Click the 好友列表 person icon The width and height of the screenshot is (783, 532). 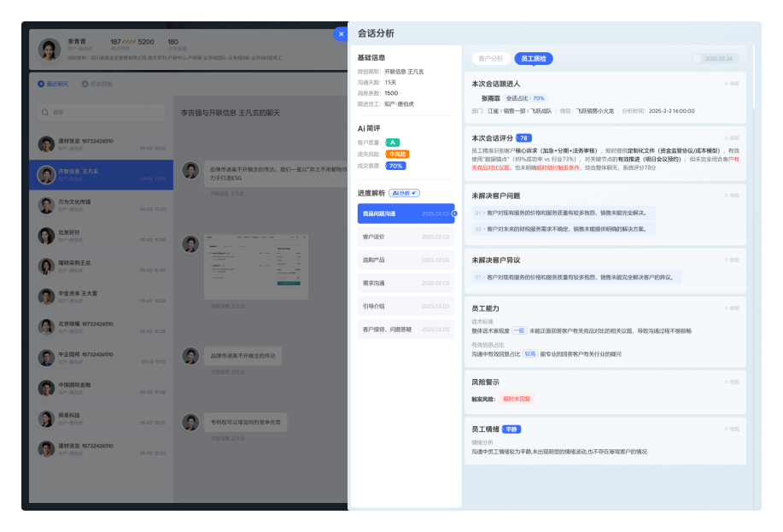click(84, 84)
